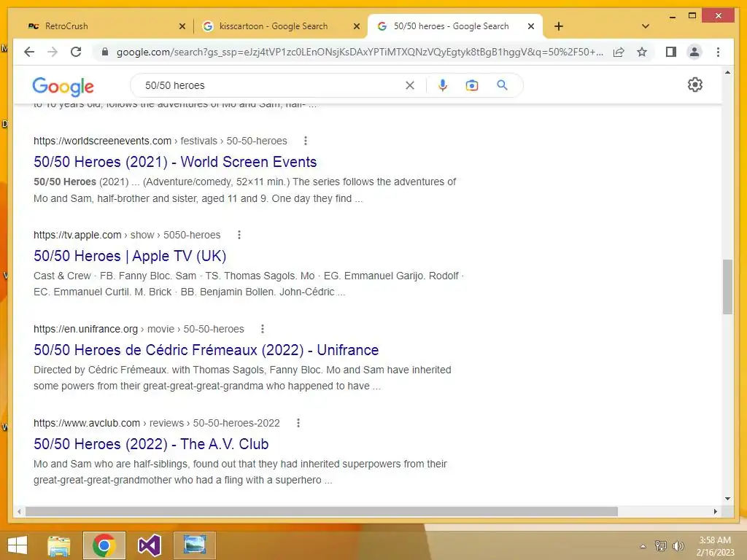The width and height of the screenshot is (747, 560).
Task: Open more options for worldscreenevents result
Action: coord(306,141)
